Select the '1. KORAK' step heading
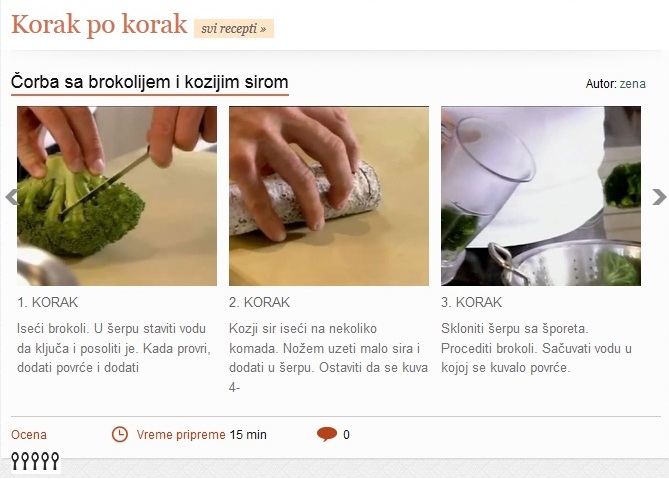 [x=48, y=302]
